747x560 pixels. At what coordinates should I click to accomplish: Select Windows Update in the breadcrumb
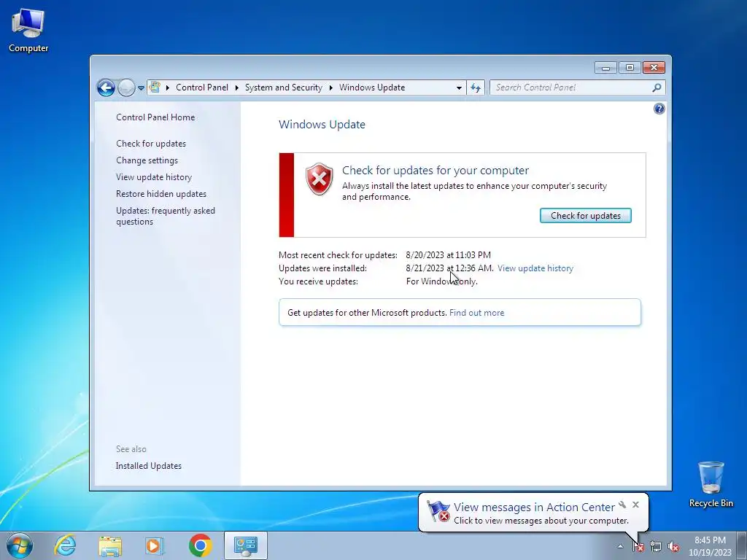(372, 87)
